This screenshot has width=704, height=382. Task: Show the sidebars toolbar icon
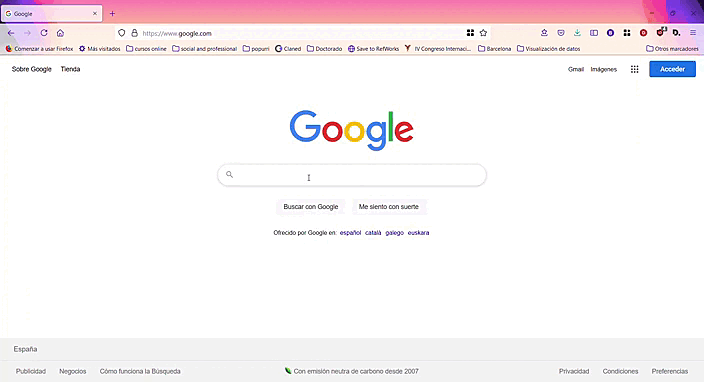click(594, 33)
